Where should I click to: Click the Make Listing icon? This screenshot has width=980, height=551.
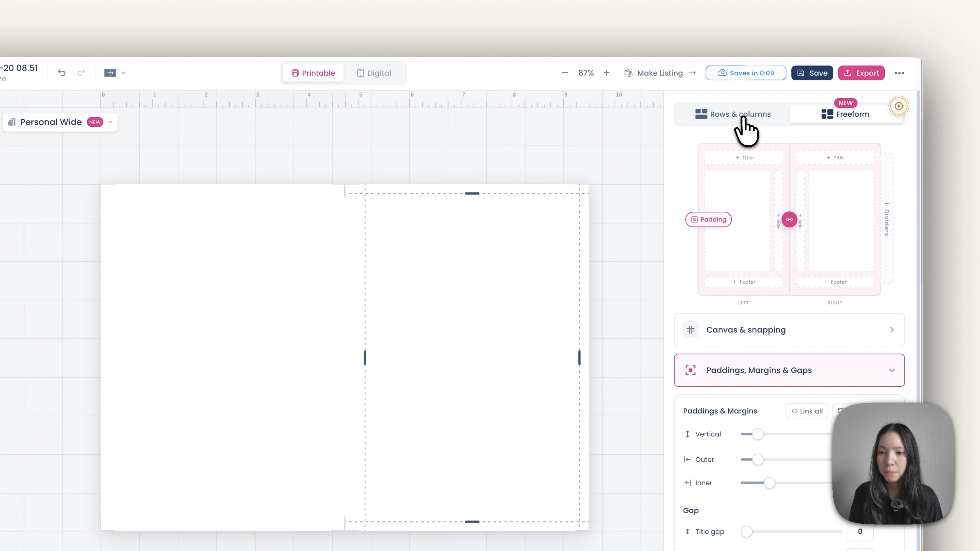(x=628, y=73)
